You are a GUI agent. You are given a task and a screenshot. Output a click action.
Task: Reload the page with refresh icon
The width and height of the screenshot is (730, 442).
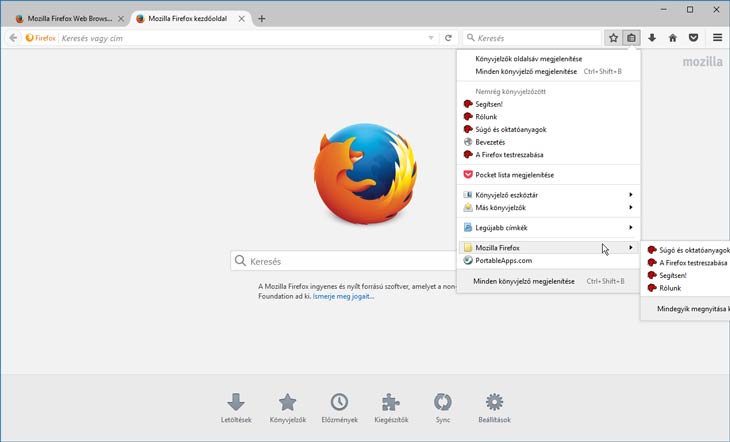[448, 38]
